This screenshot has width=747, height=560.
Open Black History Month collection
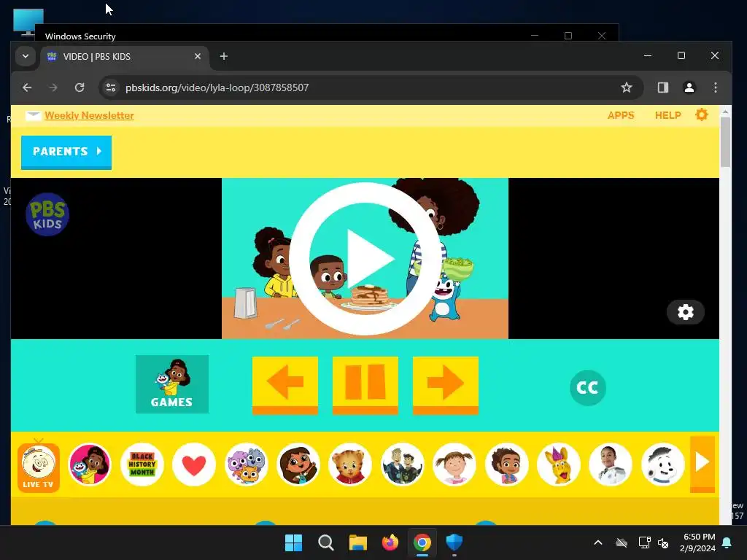coord(142,464)
